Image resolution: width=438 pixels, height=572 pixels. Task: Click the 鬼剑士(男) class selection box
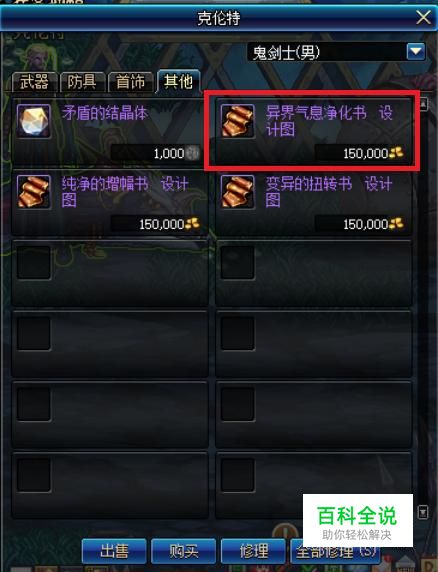click(336, 52)
